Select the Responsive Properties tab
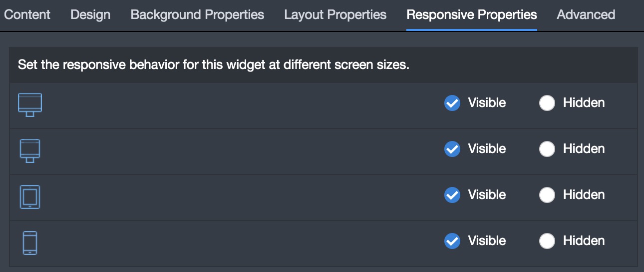Screen dimensions: 644x272 pyautogui.click(x=472, y=14)
